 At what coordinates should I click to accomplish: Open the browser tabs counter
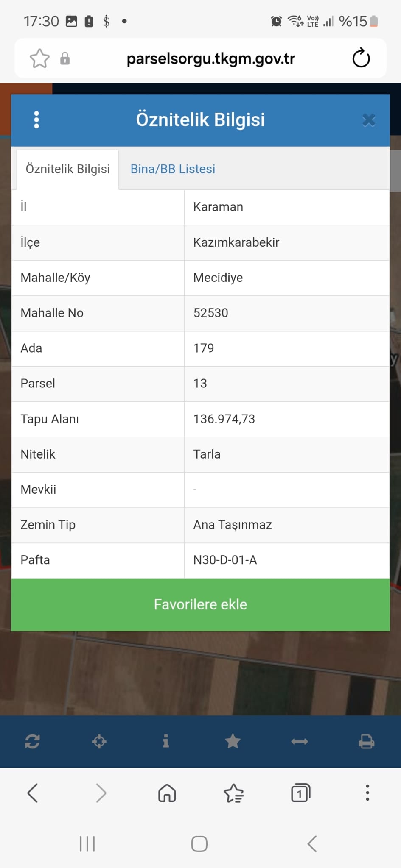(x=300, y=793)
